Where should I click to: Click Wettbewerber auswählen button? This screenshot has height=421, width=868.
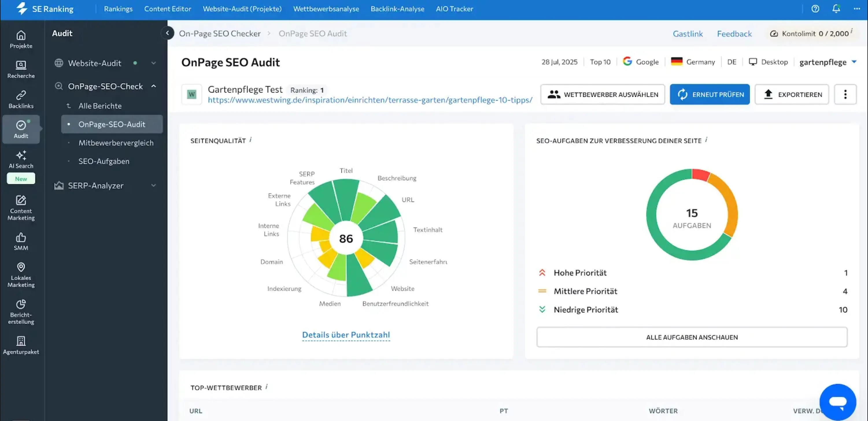click(x=603, y=94)
